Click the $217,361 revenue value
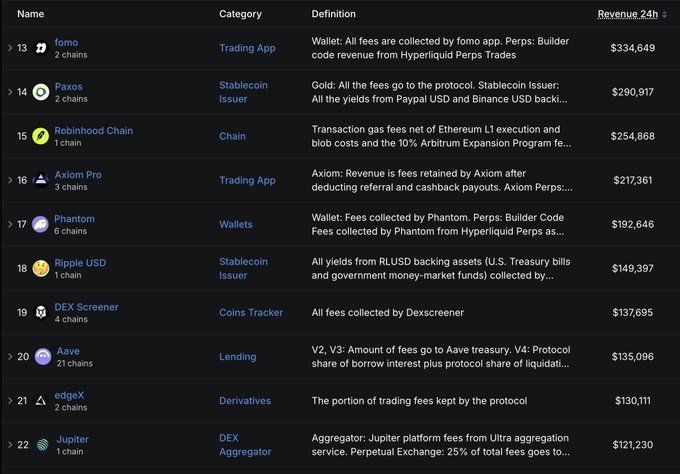 point(632,180)
